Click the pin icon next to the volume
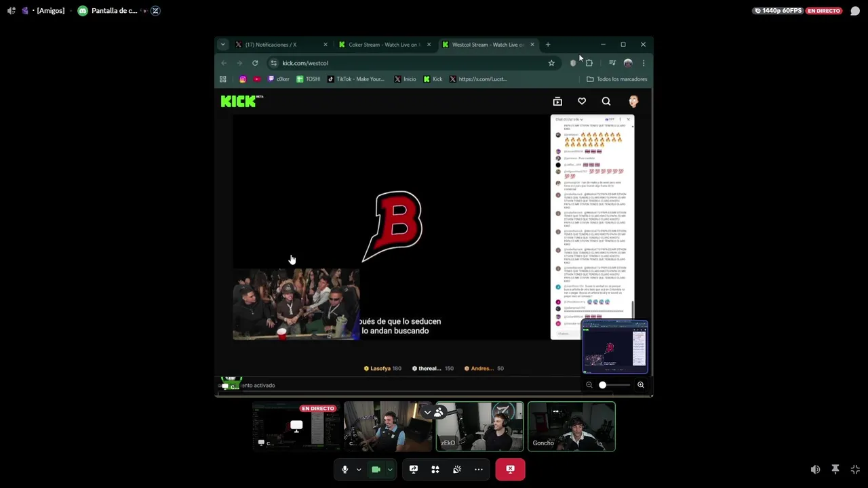The height and width of the screenshot is (488, 868). (x=835, y=469)
